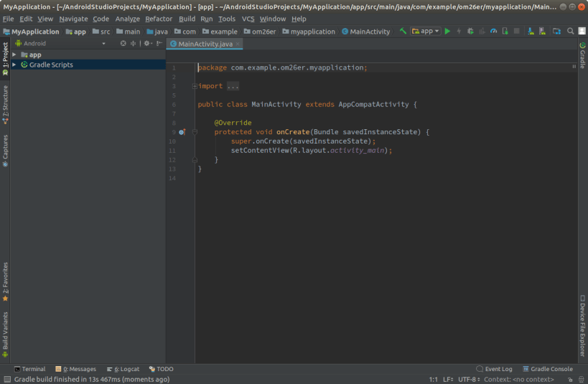Open the Refactor menu
Image resolution: width=588 pixels, height=384 pixels.
pos(159,19)
